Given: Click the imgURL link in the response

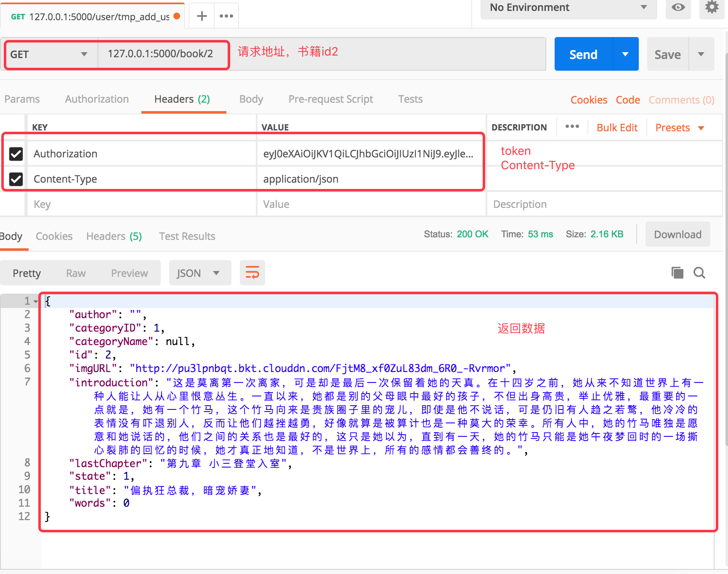Looking at the screenshot, I should pyautogui.click(x=320, y=369).
